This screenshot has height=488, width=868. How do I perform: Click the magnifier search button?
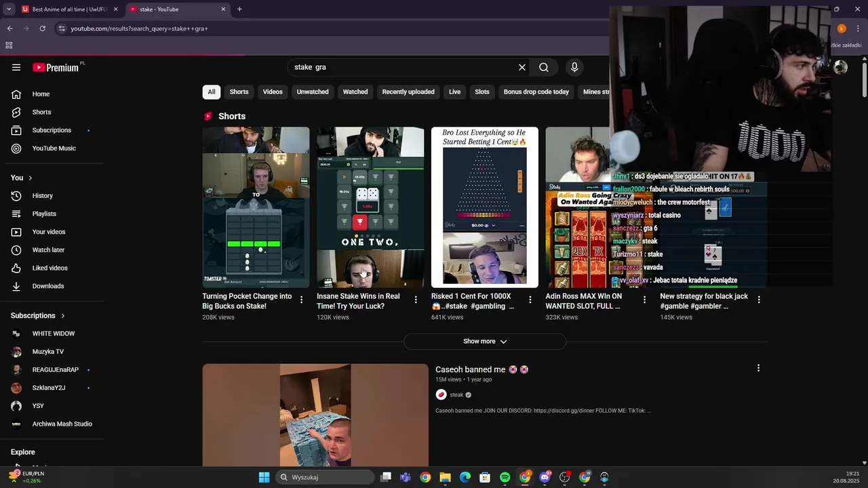544,67
